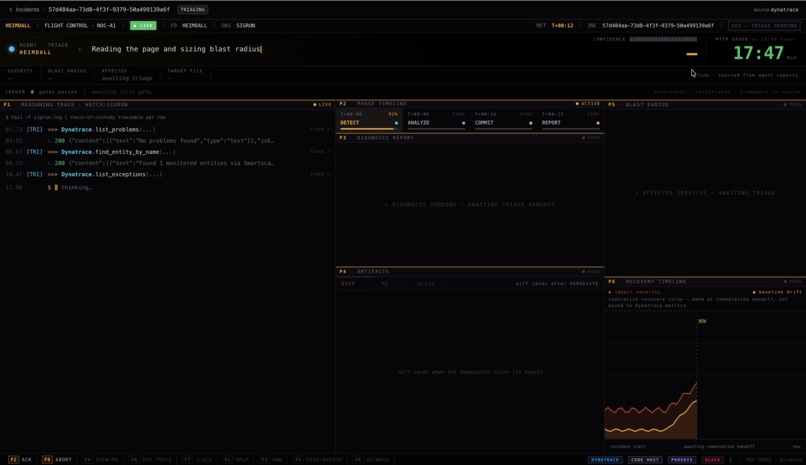
Task: Click the Phase Timeline ACTIVE indicator
Action: click(x=588, y=104)
